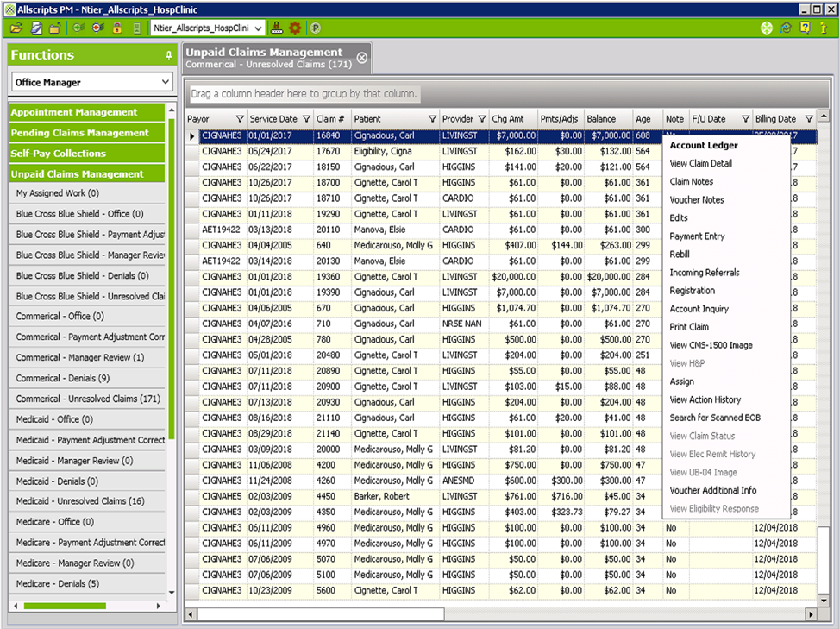Click the Payor column filter icon
This screenshot has height=629, width=840.
click(x=240, y=119)
